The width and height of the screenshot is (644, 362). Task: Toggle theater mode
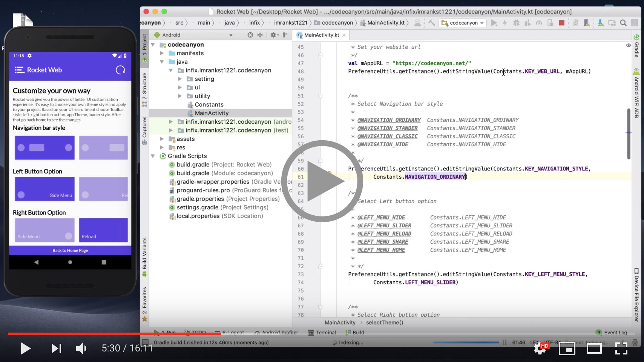coord(594,349)
